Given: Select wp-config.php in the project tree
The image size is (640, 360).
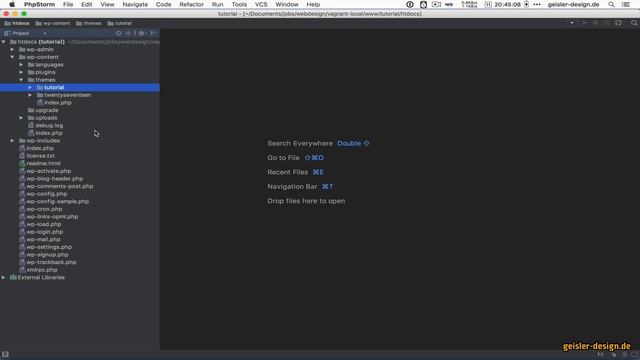Looking at the screenshot, I should pos(47,194).
